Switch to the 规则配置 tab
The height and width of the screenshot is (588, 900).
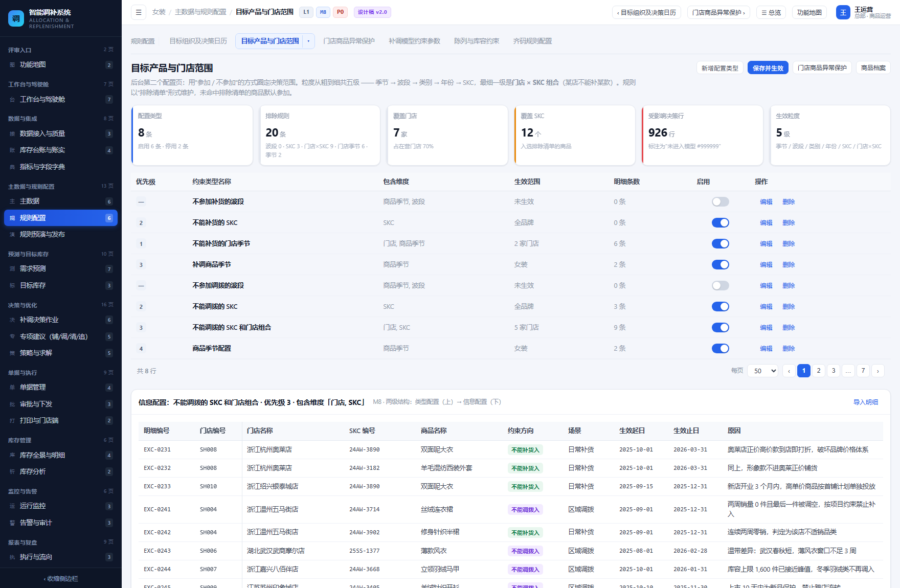tap(143, 41)
